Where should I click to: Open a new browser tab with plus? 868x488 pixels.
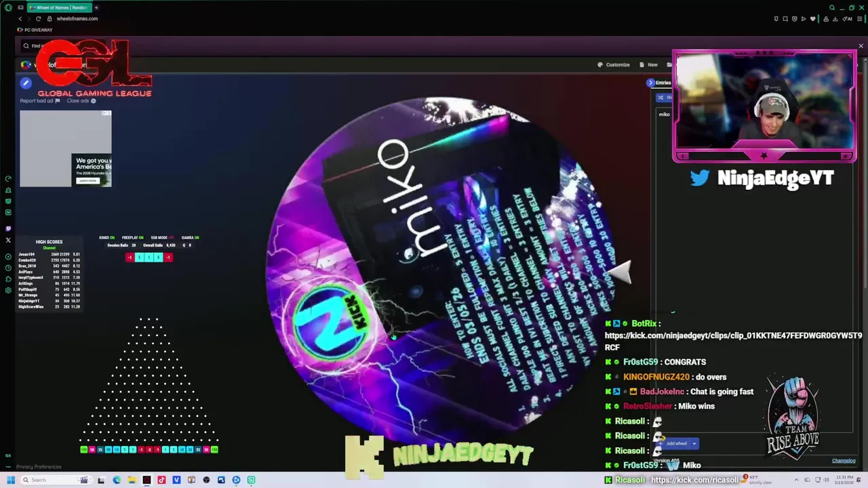coord(96,7)
